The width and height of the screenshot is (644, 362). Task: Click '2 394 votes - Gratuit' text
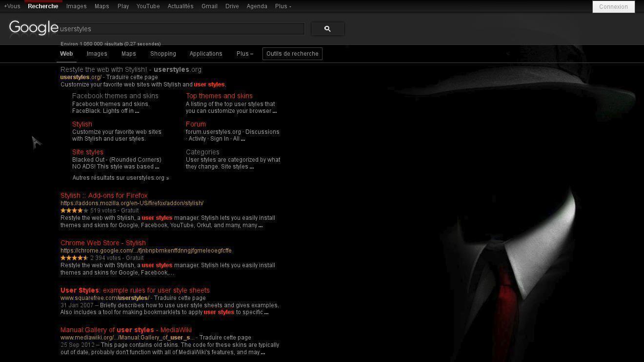(x=117, y=258)
